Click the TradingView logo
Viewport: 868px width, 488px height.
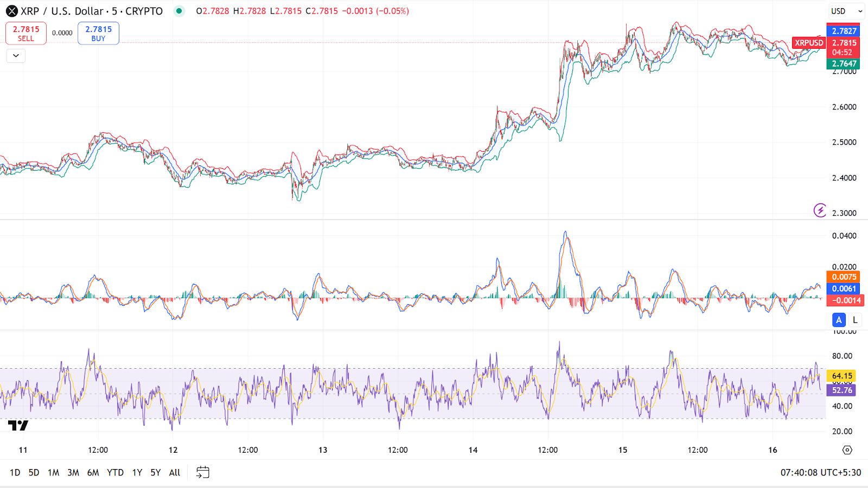point(18,426)
